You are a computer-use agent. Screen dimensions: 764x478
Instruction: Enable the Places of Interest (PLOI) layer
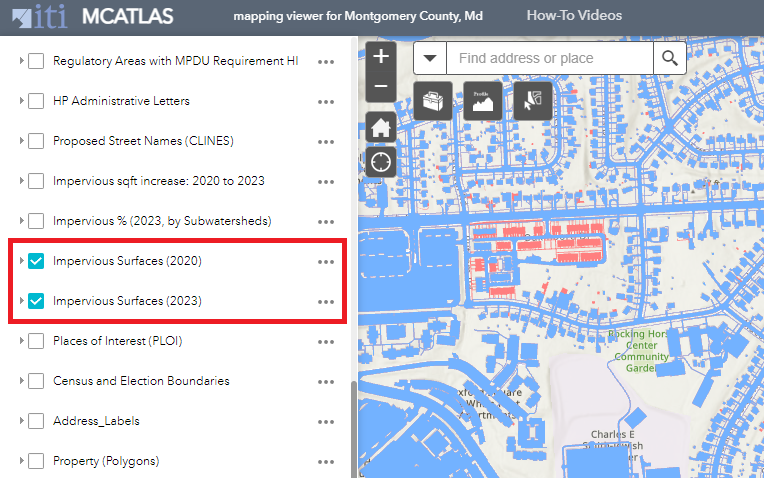click(36, 341)
